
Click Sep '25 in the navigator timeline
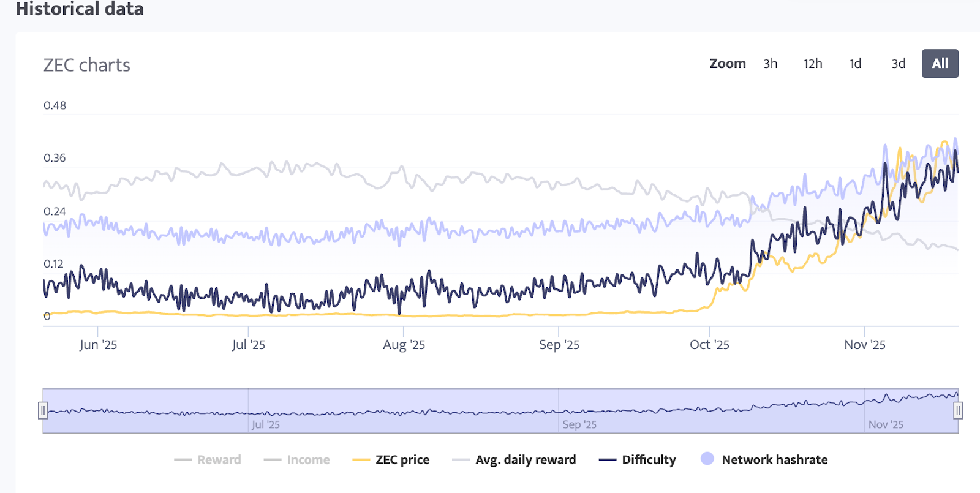click(x=579, y=424)
